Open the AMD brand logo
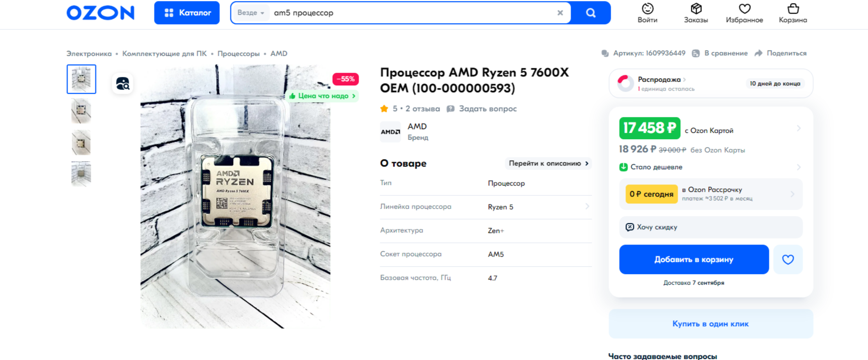 click(390, 132)
